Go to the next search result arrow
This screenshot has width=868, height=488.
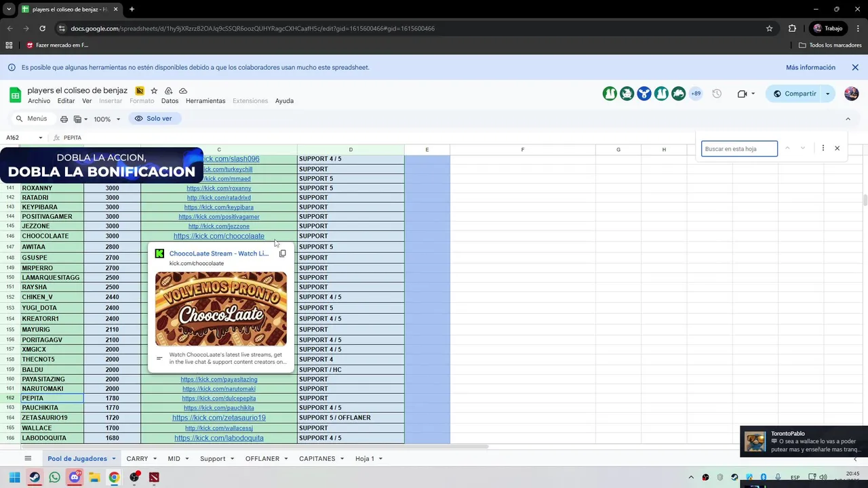point(803,148)
